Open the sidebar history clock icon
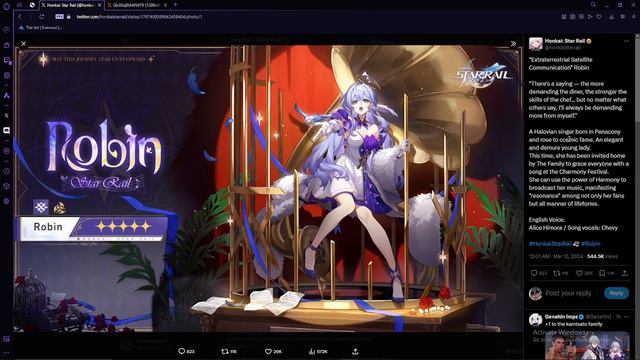The height and width of the screenshot is (360, 640). [x=7, y=171]
